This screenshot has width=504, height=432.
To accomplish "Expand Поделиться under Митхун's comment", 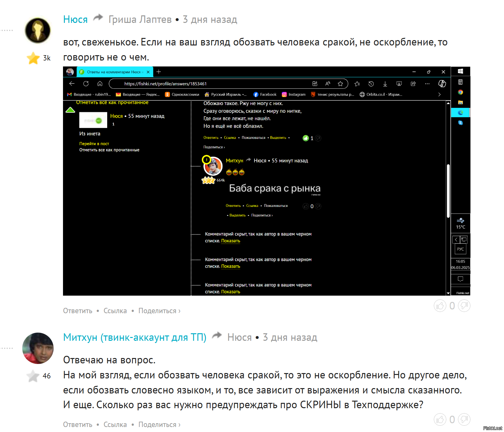I will [x=159, y=424].
